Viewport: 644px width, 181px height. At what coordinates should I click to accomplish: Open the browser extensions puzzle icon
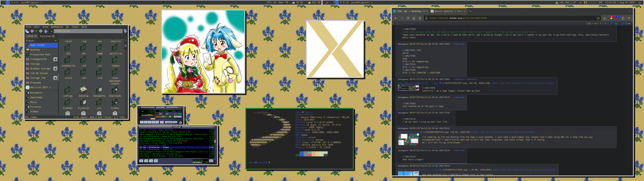click(623, 18)
